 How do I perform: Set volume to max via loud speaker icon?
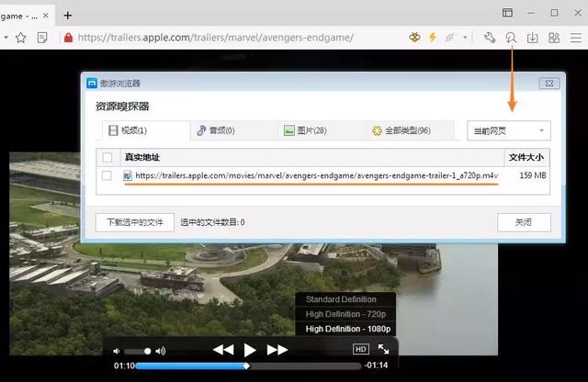tap(161, 352)
